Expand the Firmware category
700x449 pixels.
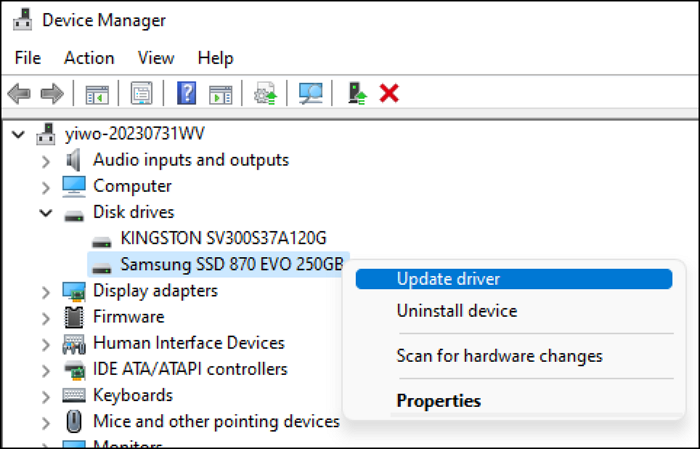[46, 317]
